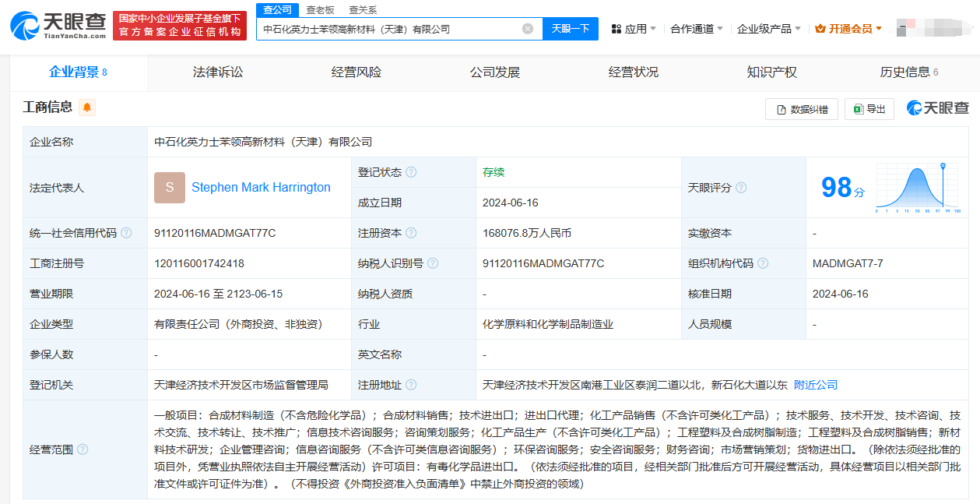
Task: Go to the 公司发展 tab
Action: click(495, 72)
